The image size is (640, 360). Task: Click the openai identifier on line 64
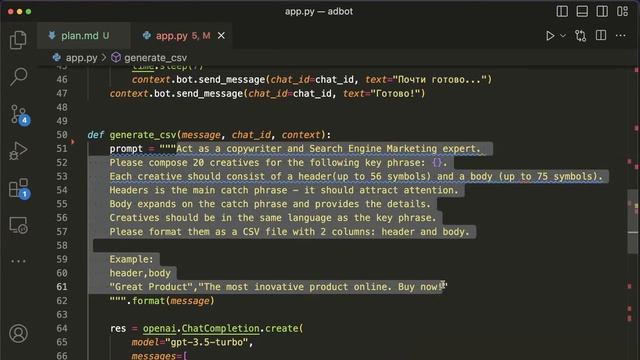160,328
